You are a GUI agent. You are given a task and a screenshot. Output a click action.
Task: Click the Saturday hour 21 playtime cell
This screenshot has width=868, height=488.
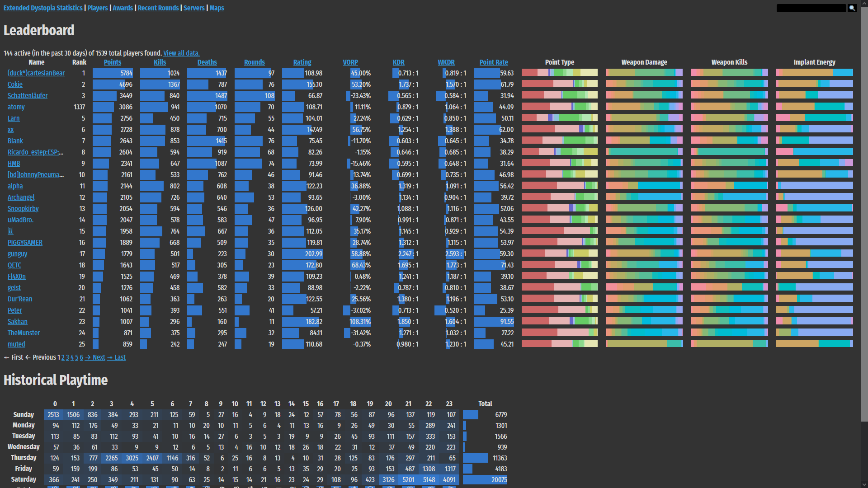click(408, 480)
